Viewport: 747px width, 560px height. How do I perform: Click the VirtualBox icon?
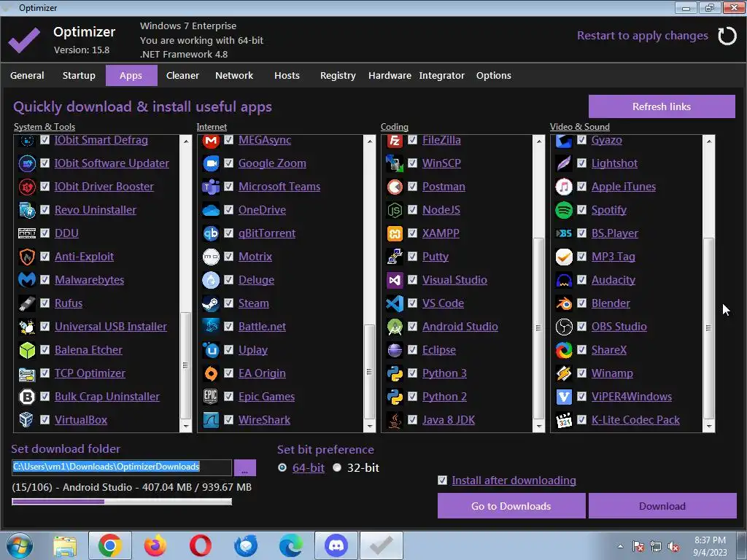coord(27,419)
